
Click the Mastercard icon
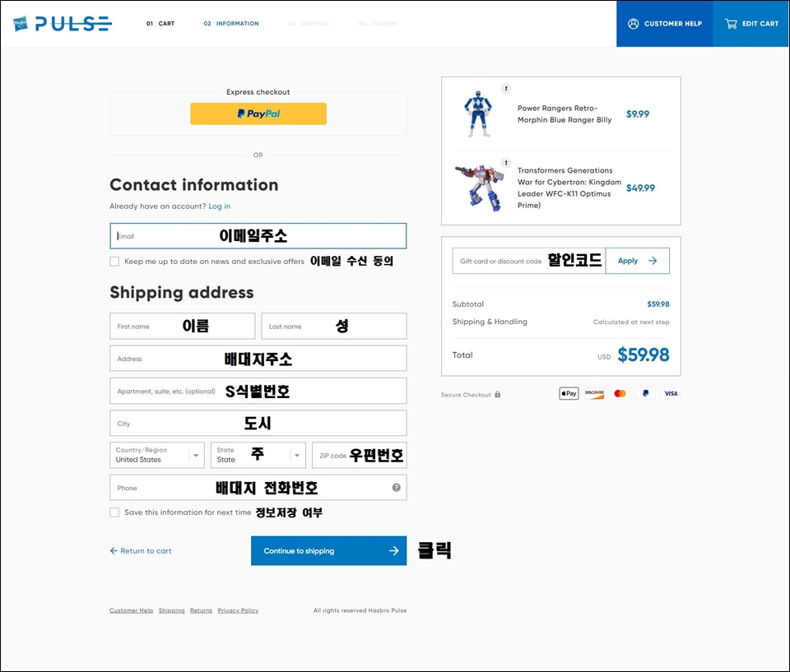tap(620, 393)
